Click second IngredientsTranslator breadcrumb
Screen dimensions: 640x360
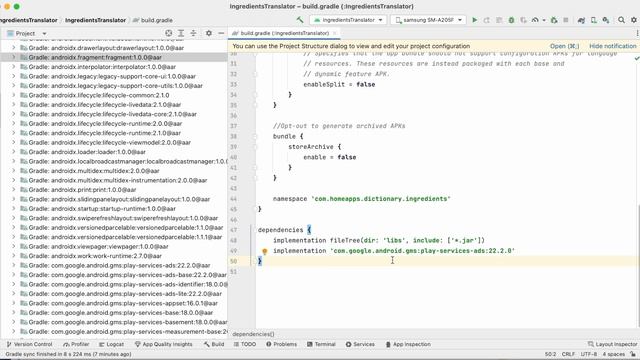pos(96,20)
